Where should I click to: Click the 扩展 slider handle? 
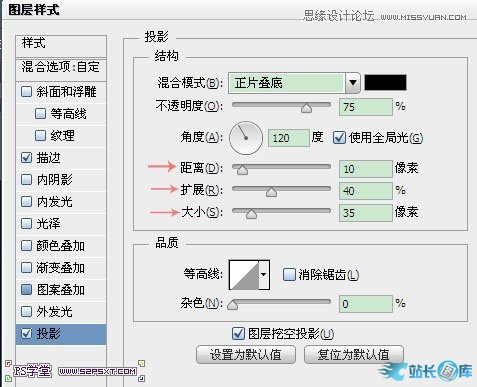(x=271, y=192)
